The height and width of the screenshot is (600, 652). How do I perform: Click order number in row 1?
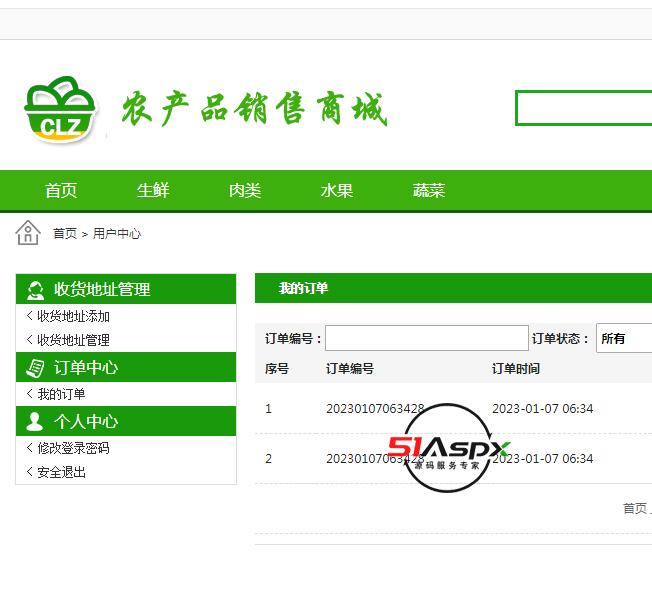(375, 409)
